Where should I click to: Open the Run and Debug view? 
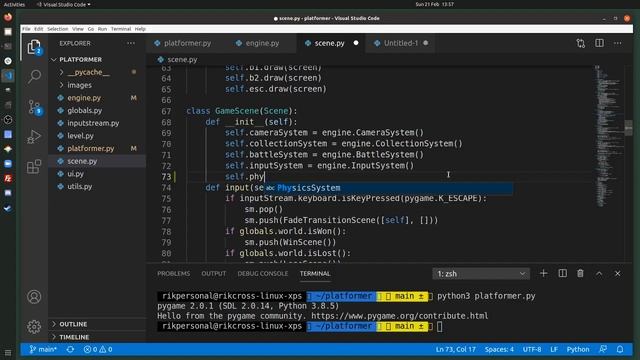(34, 137)
